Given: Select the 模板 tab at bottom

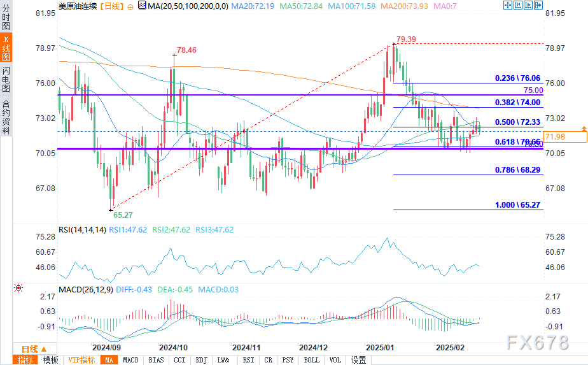Looking at the screenshot, I should pos(50,360).
